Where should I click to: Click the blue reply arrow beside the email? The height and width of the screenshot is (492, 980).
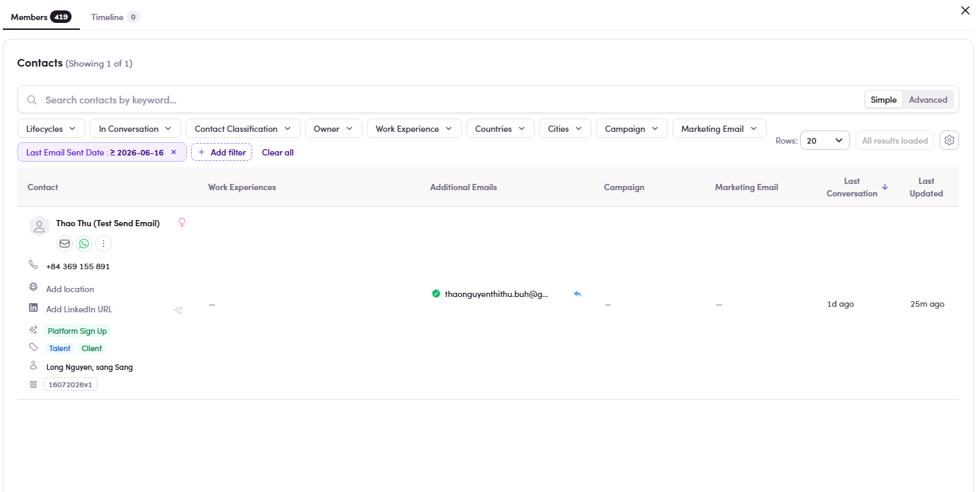coord(577,294)
